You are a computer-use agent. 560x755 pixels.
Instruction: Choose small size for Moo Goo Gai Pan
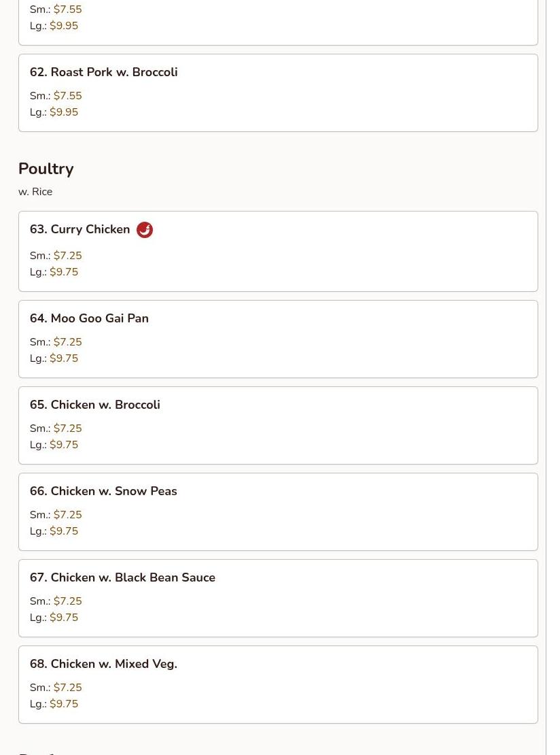tap(67, 342)
